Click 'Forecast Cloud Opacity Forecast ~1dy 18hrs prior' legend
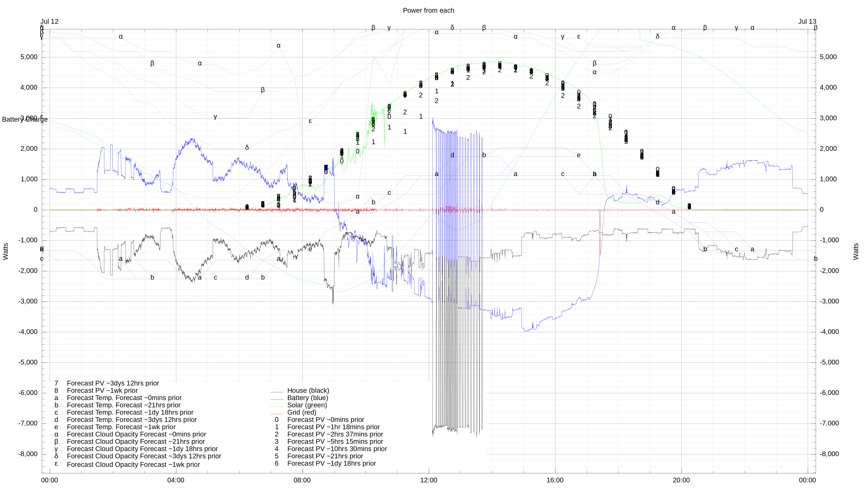The width and height of the screenshot is (868, 488). point(142,449)
